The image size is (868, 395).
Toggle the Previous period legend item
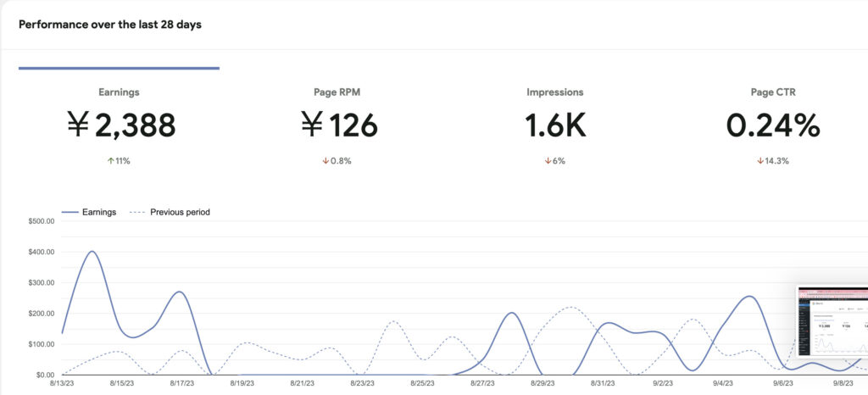[170, 212]
